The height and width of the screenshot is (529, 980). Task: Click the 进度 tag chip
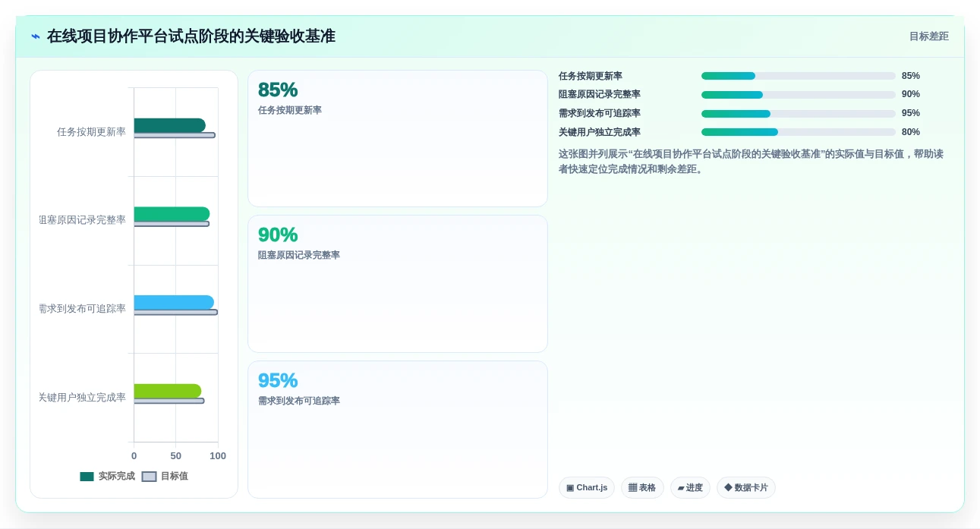tap(690, 488)
